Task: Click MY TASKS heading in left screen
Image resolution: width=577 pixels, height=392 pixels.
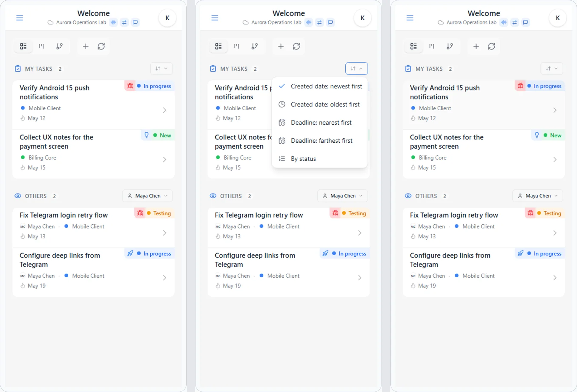Action: 39,69
